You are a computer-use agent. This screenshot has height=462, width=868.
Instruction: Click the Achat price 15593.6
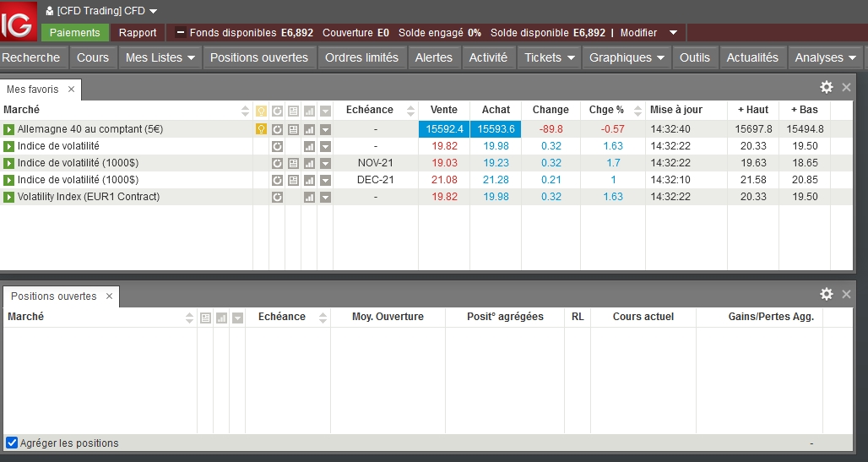point(496,129)
